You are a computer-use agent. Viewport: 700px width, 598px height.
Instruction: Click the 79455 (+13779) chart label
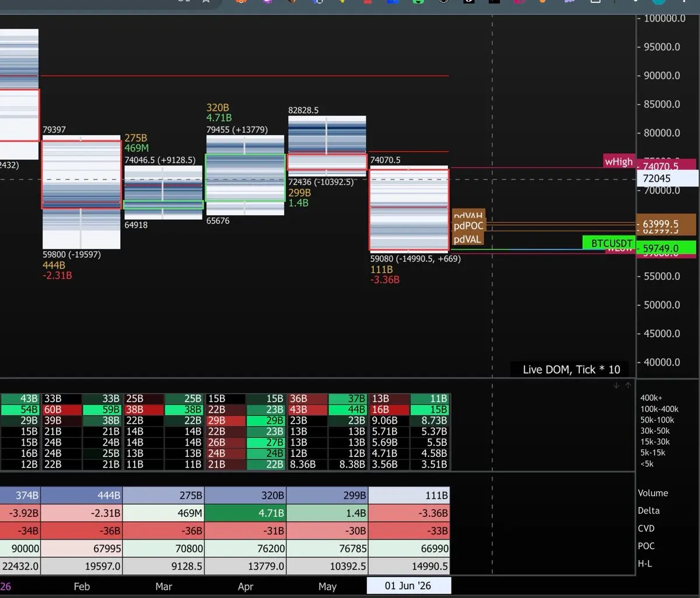237,129
